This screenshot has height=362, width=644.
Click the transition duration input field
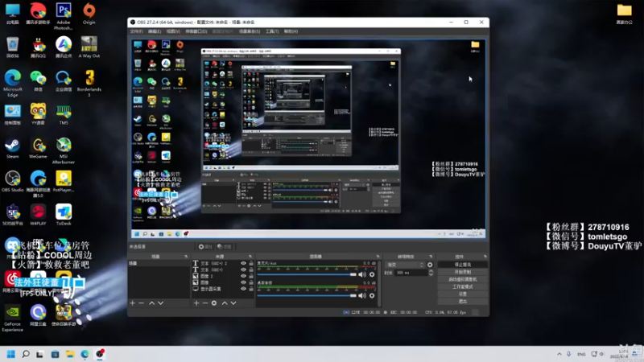[411, 273]
